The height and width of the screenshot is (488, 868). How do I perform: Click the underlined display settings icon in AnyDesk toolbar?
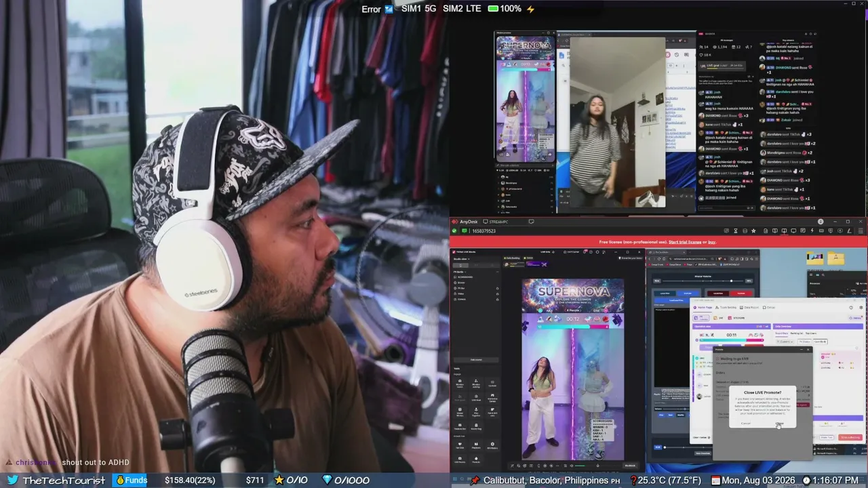[x=783, y=231]
